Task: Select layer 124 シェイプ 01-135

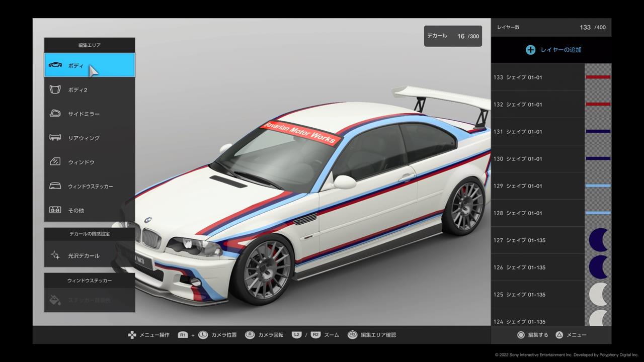Action: point(551,317)
